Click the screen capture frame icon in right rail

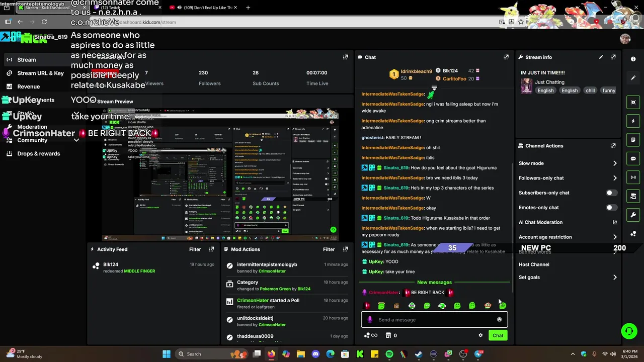633,102
